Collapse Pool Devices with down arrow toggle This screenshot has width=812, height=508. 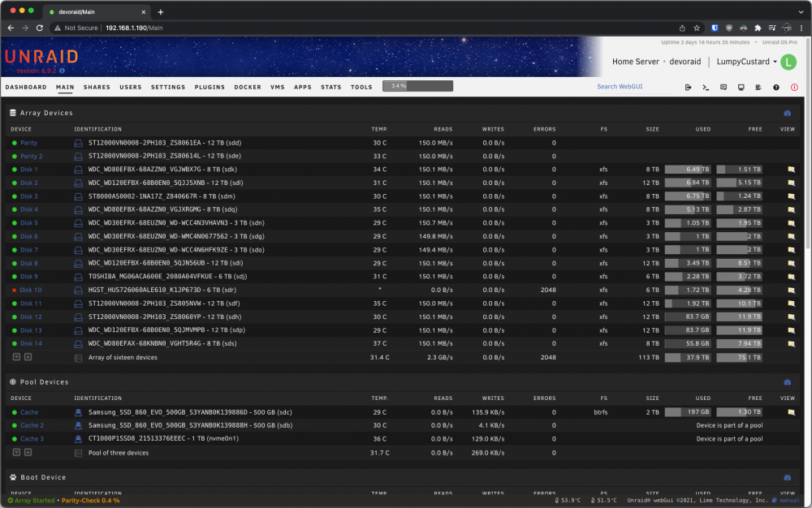[x=16, y=453]
